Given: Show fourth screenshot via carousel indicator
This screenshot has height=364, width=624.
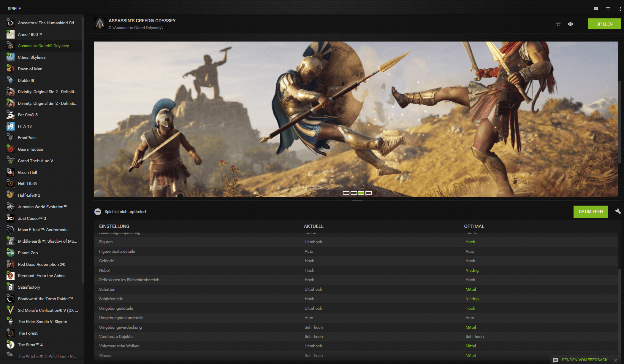Looking at the screenshot, I should click(368, 193).
